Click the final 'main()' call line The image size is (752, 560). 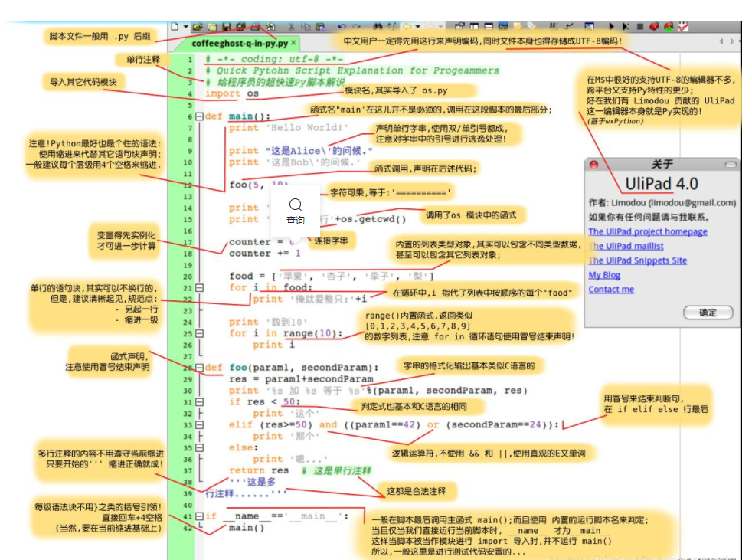[247, 527]
